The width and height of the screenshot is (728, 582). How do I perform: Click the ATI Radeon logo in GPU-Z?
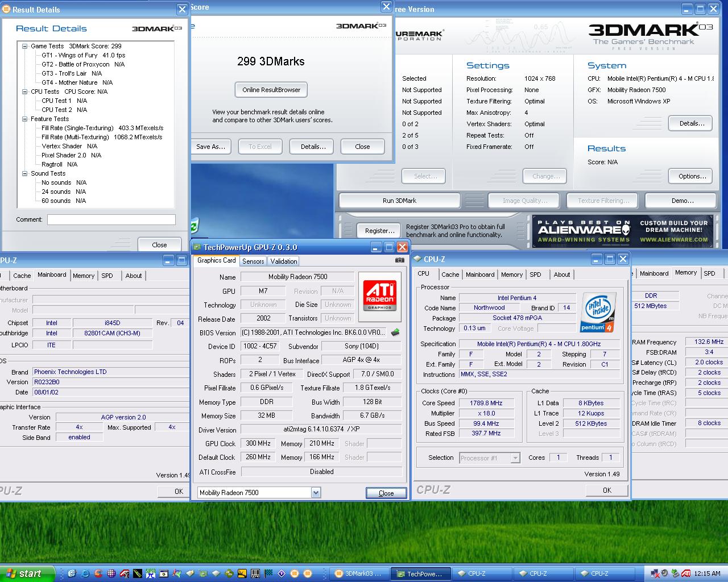[x=379, y=296]
